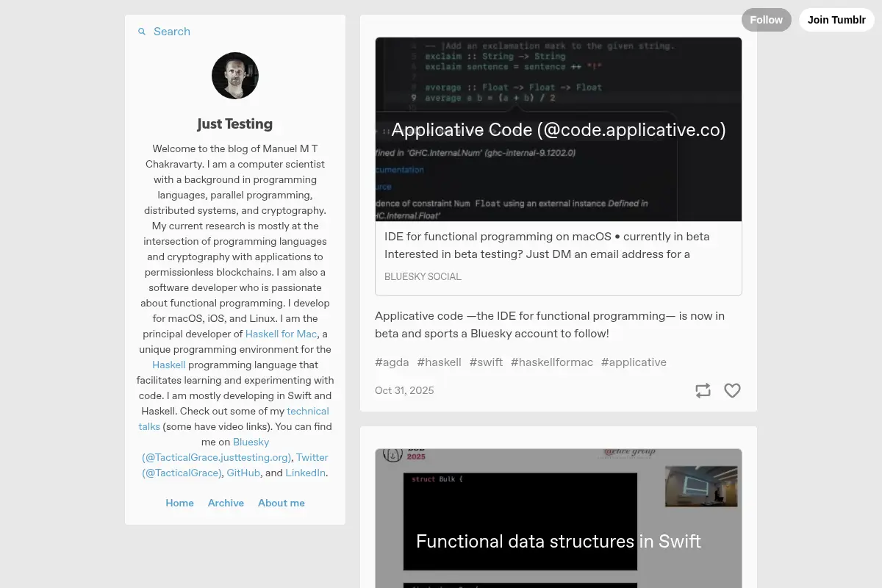Viewport: 882px width, 588px height.
Task: Open the Archive navigation link
Action: click(x=226, y=503)
